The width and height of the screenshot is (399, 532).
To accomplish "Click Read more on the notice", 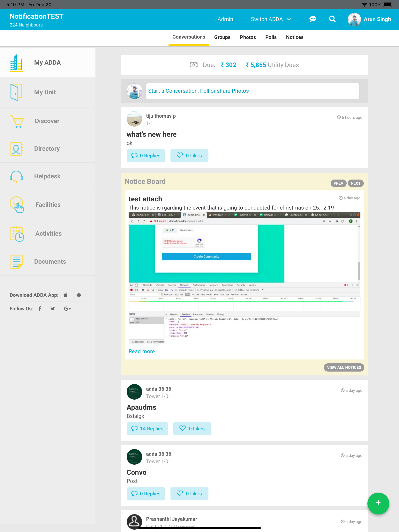I will click(x=141, y=351).
